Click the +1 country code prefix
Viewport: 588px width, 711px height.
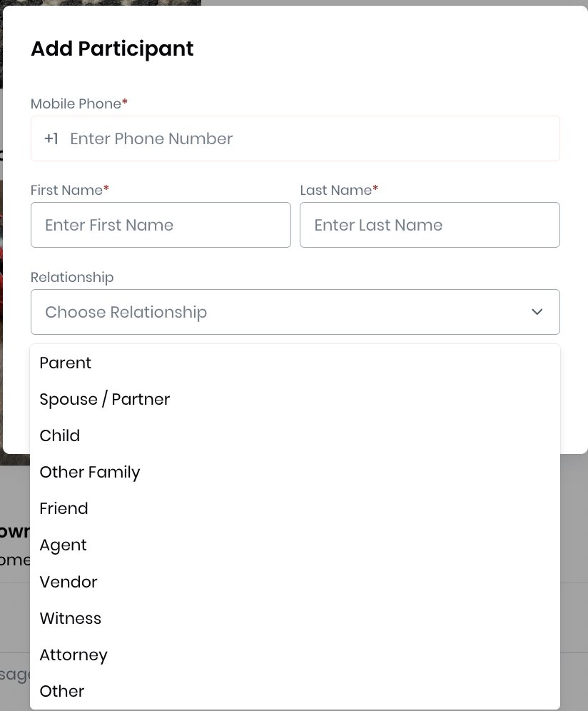click(x=51, y=138)
